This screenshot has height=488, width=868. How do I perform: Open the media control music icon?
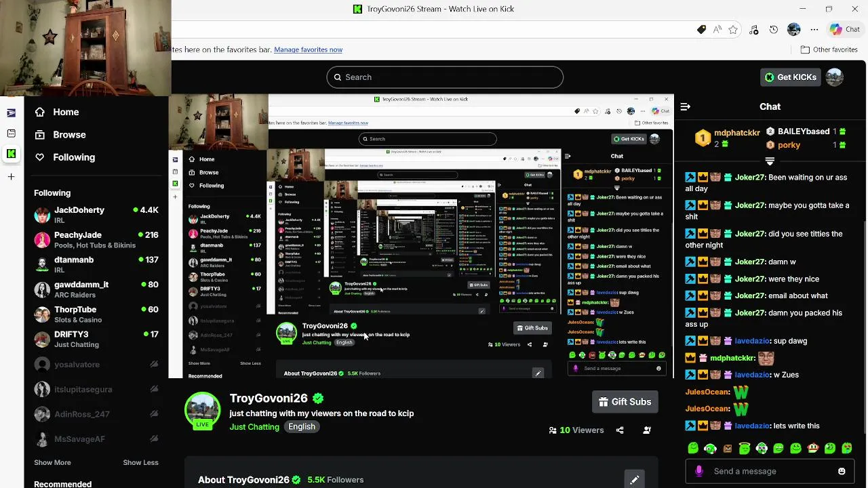[x=754, y=29]
